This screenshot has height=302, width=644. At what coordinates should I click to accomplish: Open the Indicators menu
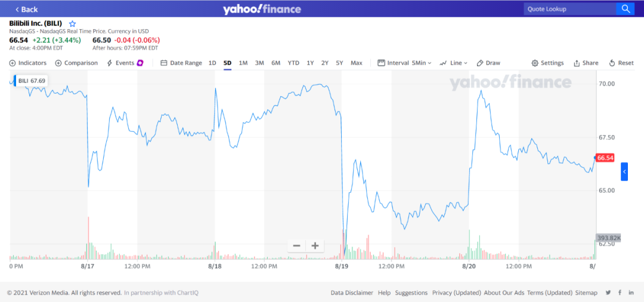click(x=28, y=63)
